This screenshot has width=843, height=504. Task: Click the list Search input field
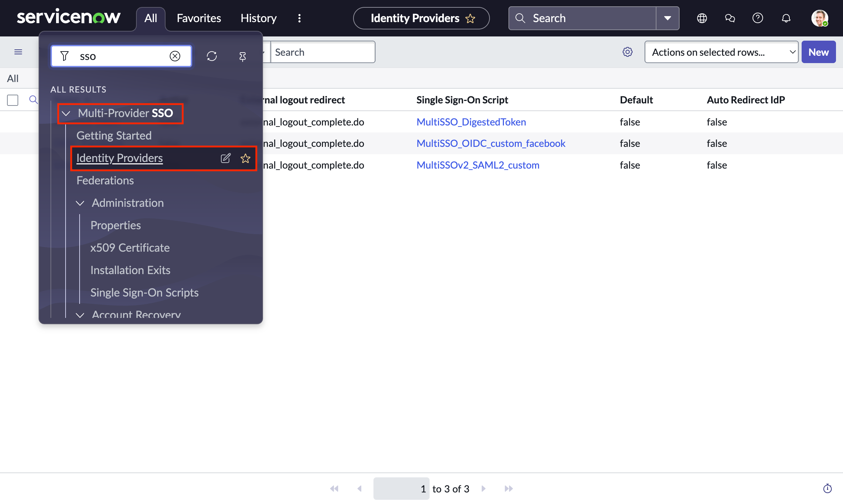(x=323, y=52)
